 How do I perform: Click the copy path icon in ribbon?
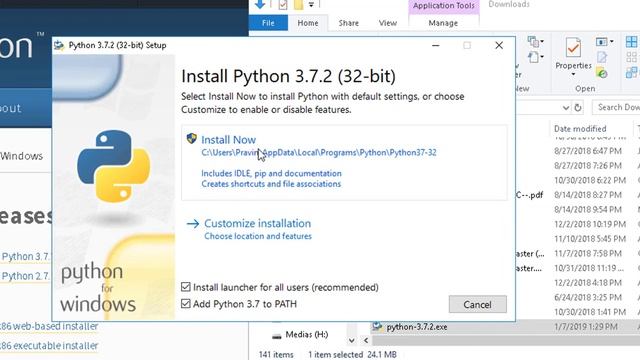pos(535,42)
